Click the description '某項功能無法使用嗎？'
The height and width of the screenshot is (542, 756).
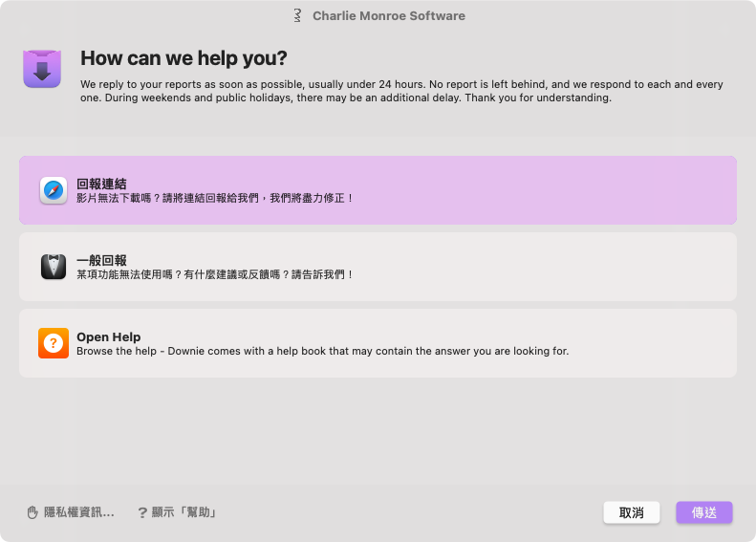coord(130,275)
